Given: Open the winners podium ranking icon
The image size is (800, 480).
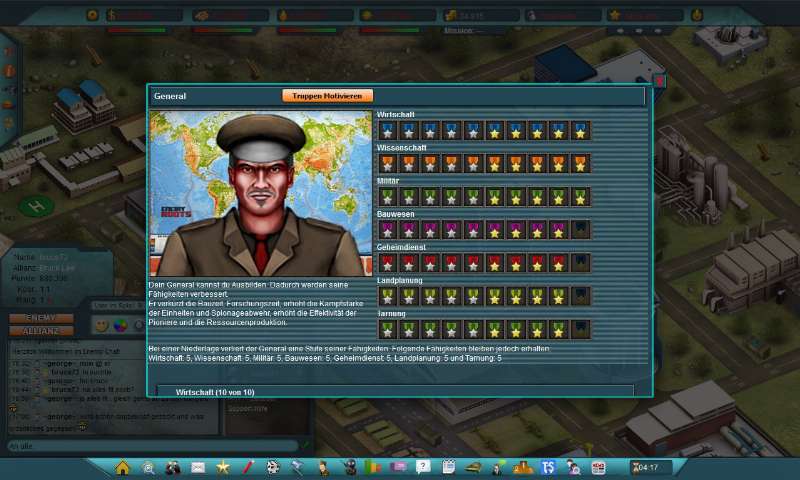Looking at the screenshot, I should (523, 467).
